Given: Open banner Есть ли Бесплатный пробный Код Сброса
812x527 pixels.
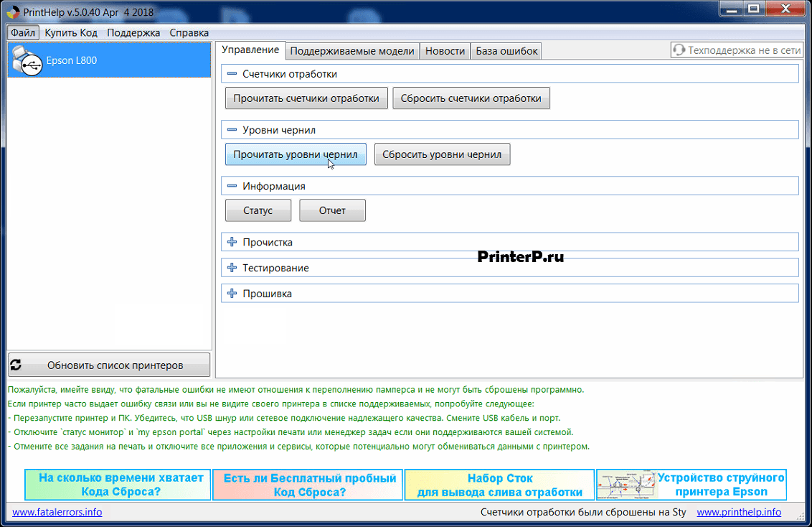Looking at the screenshot, I should coord(308,485).
